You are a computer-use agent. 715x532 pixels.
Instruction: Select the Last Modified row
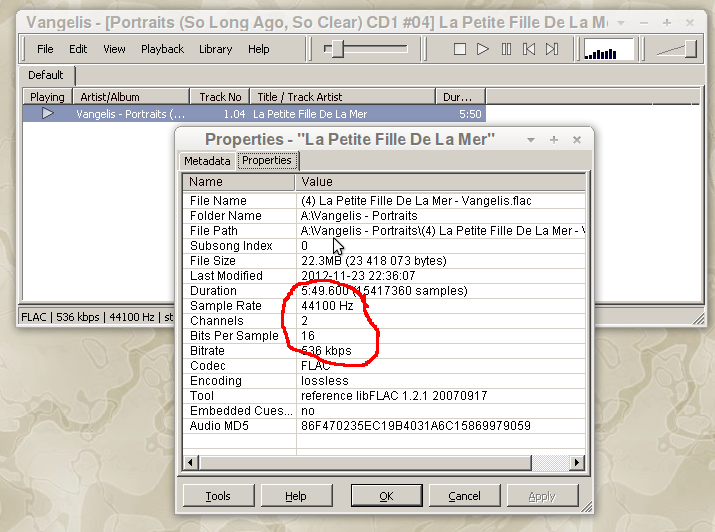coord(384,276)
